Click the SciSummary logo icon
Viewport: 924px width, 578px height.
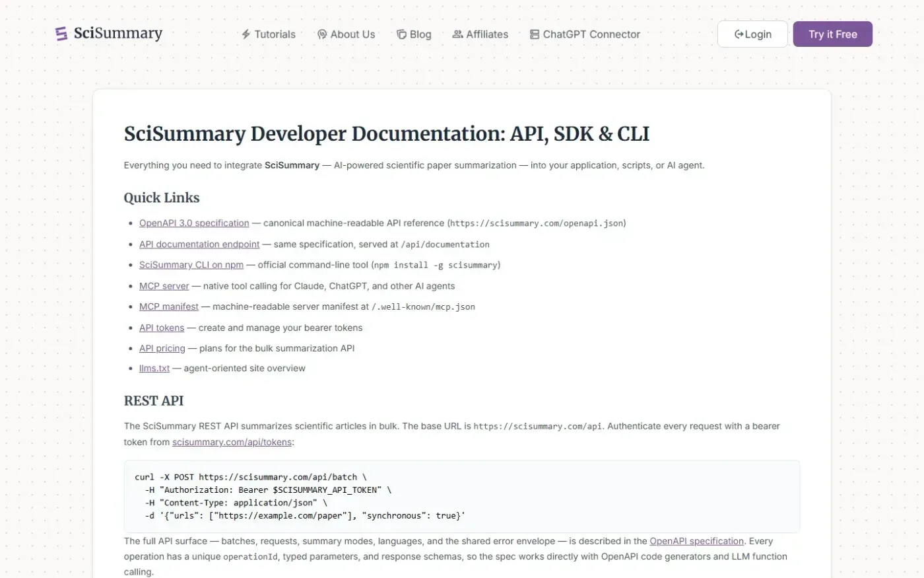point(61,34)
